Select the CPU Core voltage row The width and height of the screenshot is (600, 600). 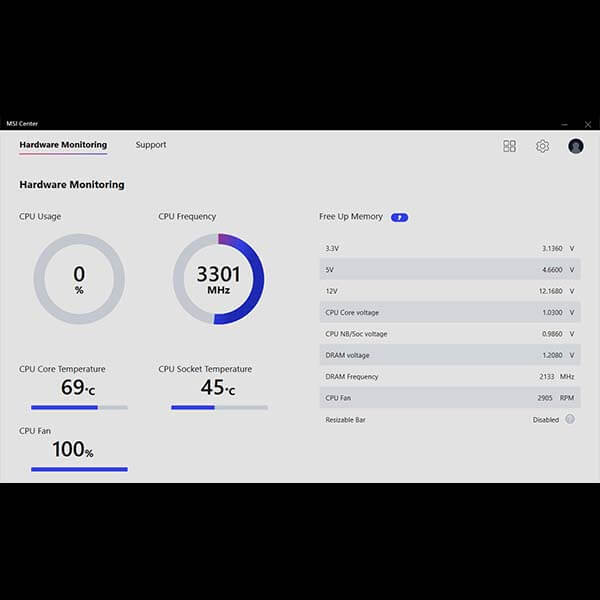click(449, 312)
